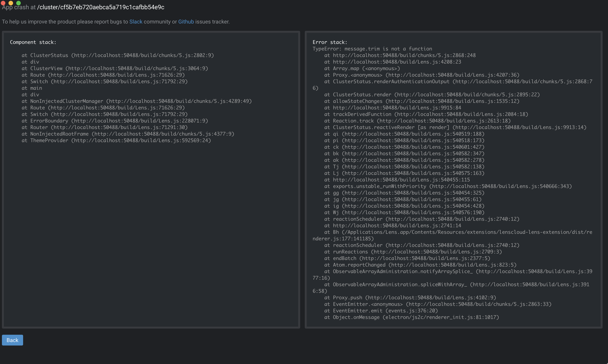This screenshot has height=364, width=608.
Task: Click the green maximize window button
Action: pyautogui.click(x=18, y=3)
